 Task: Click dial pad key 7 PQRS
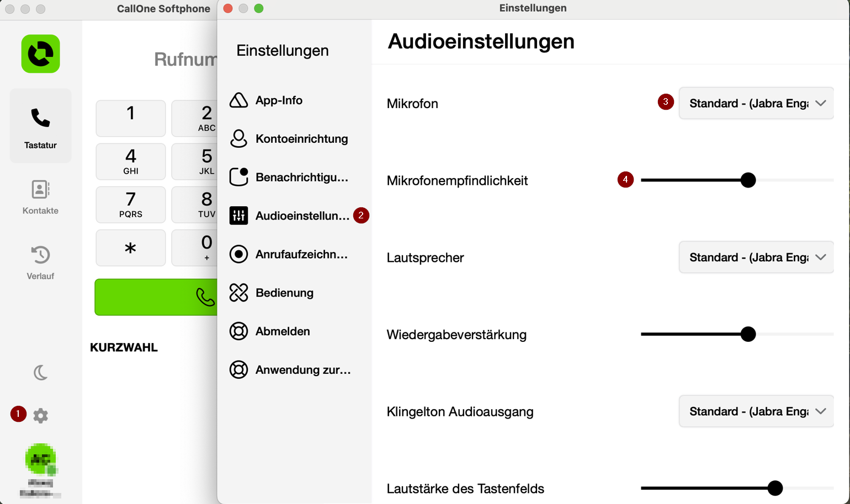pos(131,205)
